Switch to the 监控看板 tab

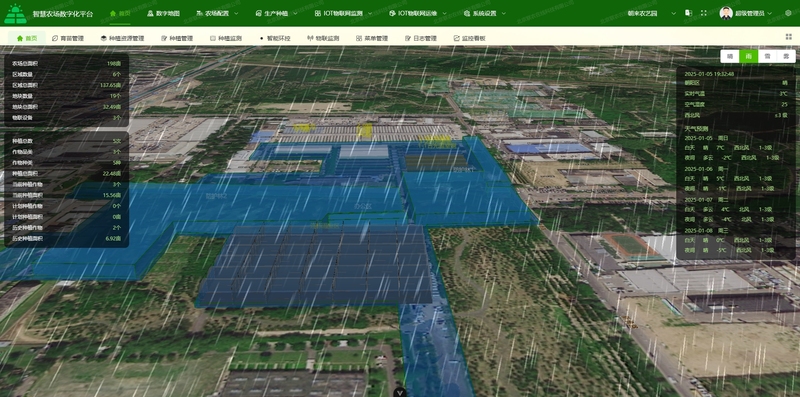(469, 38)
